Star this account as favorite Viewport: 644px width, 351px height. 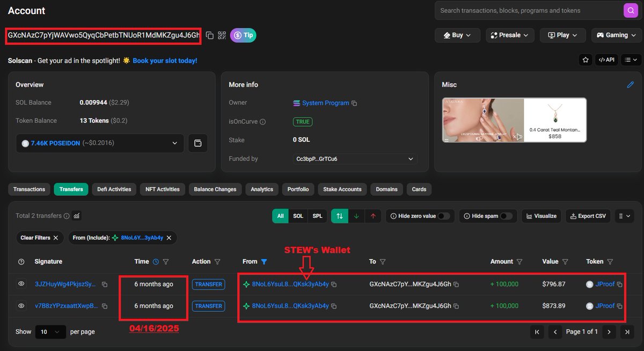[x=585, y=60]
